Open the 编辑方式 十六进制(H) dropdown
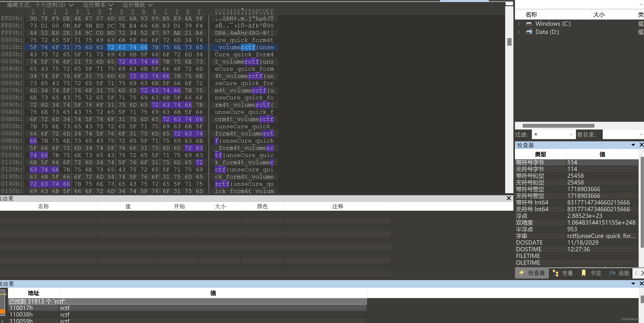Screen dimensions: 644x323 [x=71, y=5]
